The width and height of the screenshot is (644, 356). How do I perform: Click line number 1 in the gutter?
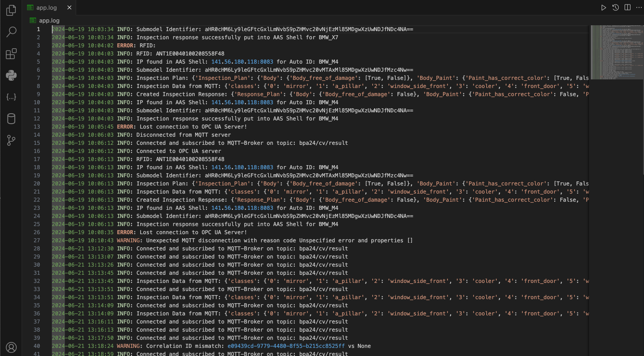38,29
